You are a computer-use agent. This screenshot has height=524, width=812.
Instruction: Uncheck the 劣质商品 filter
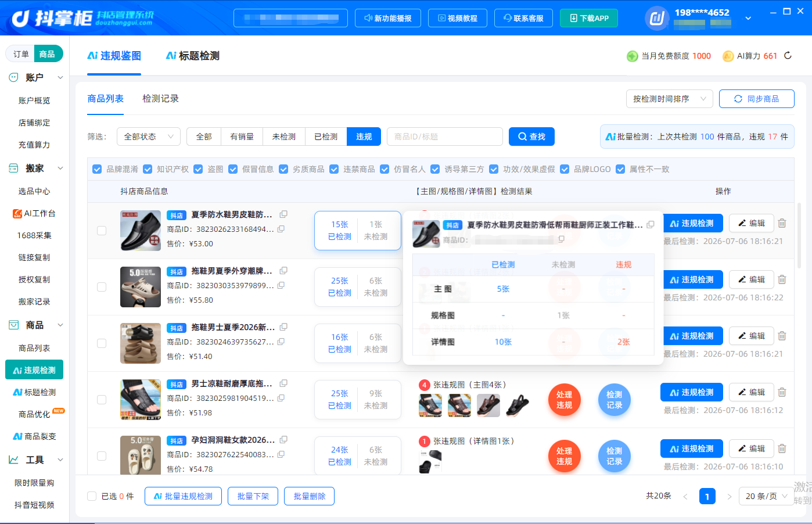[x=283, y=169]
